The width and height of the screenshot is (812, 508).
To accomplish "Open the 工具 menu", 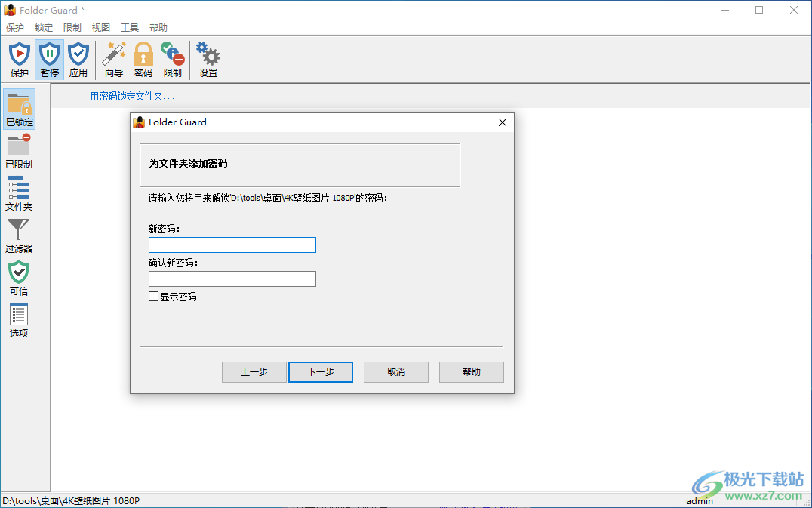I will [x=130, y=27].
